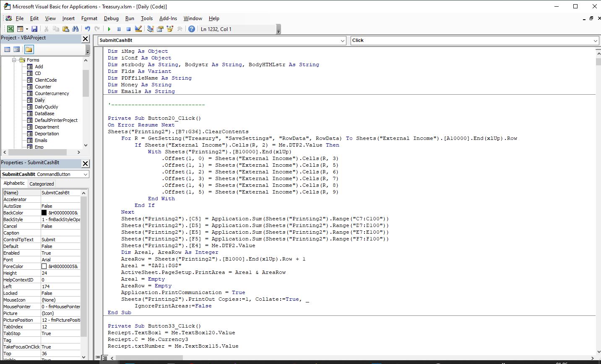Click the black BackColor swatch
This screenshot has width=601, height=364.
(x=44, y=213)
